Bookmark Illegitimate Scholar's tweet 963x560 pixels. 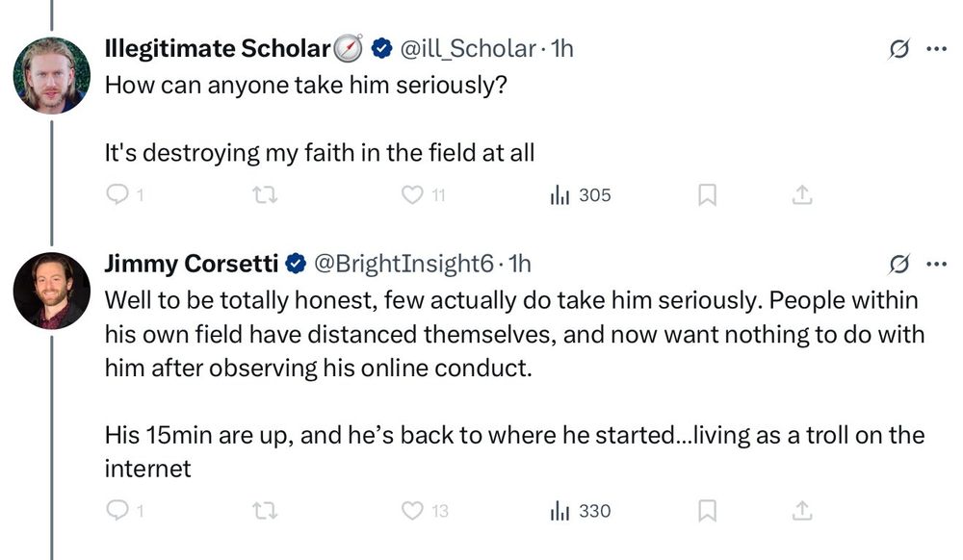point(707,195)
